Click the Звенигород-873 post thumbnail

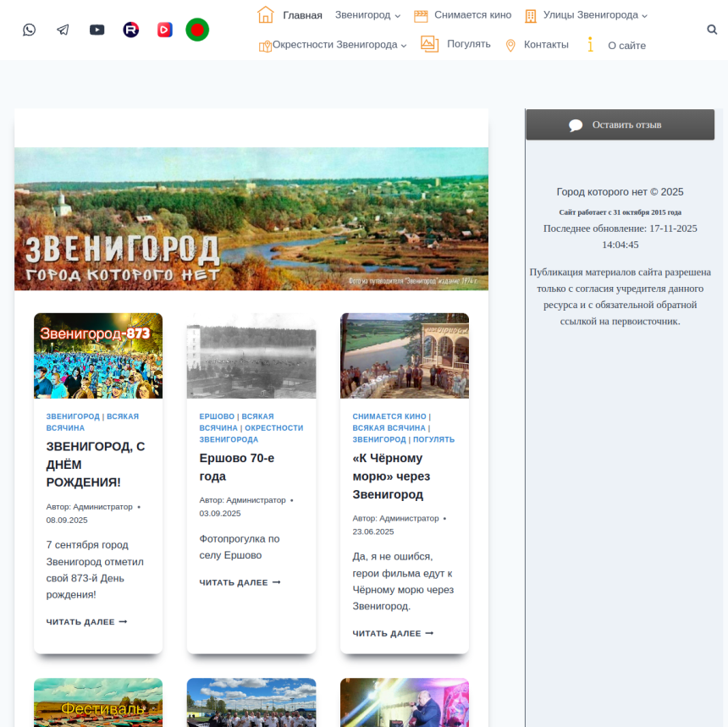[98, 355]
